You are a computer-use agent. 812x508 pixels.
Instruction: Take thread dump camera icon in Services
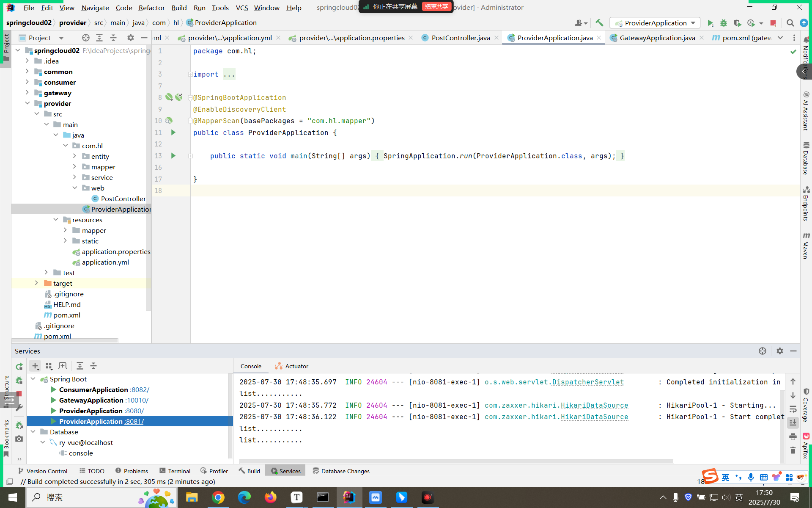[x=19, y=439]
